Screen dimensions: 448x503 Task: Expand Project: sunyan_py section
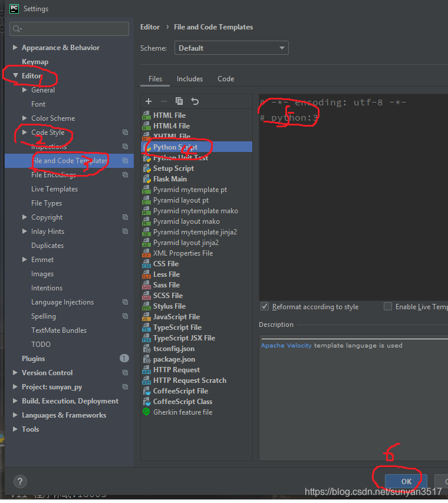15,386
